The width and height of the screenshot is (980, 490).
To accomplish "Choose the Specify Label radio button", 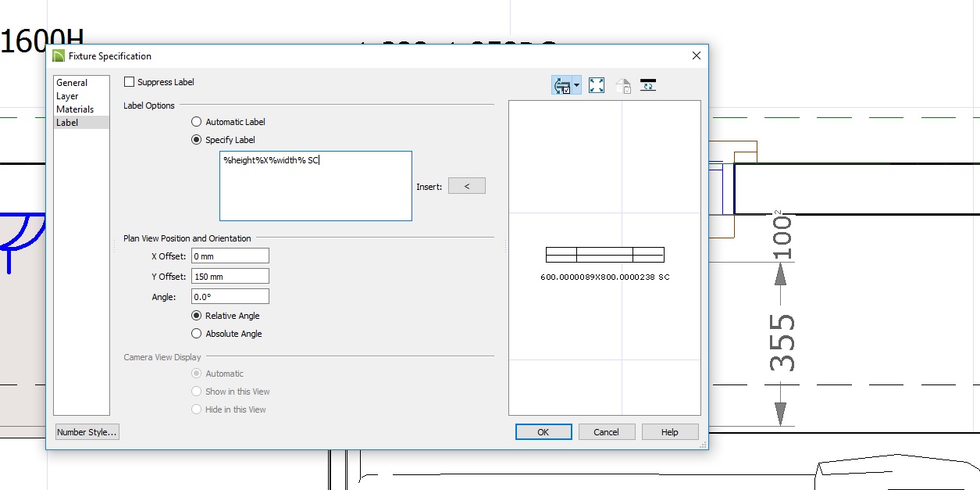I will (197, 140).
